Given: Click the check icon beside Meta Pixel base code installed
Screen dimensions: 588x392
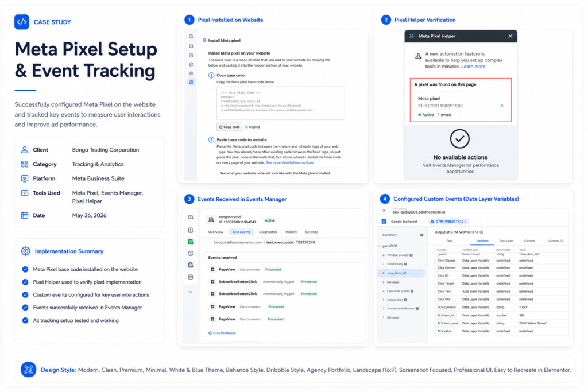Looking at the screenshot, I should [25, 269].
